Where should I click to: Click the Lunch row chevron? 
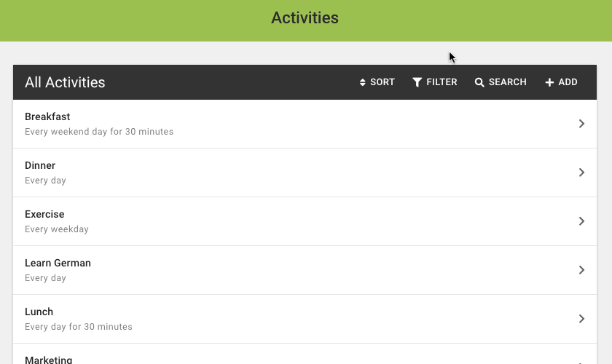(x=581, y=319)
